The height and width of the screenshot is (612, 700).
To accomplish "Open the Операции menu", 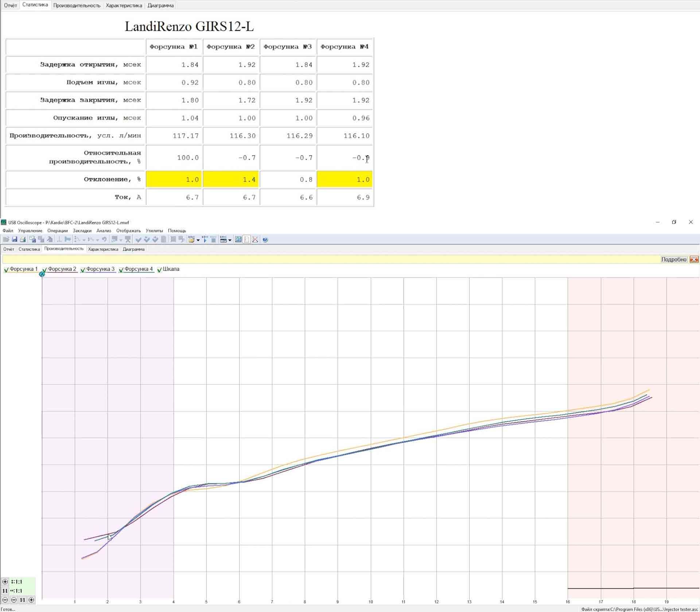I will point(58,231).
